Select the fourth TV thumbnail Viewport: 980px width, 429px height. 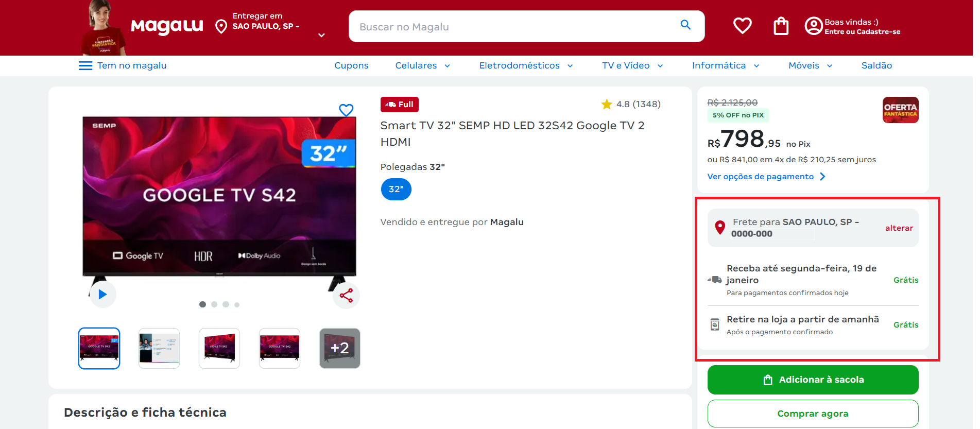click(280, 348)
